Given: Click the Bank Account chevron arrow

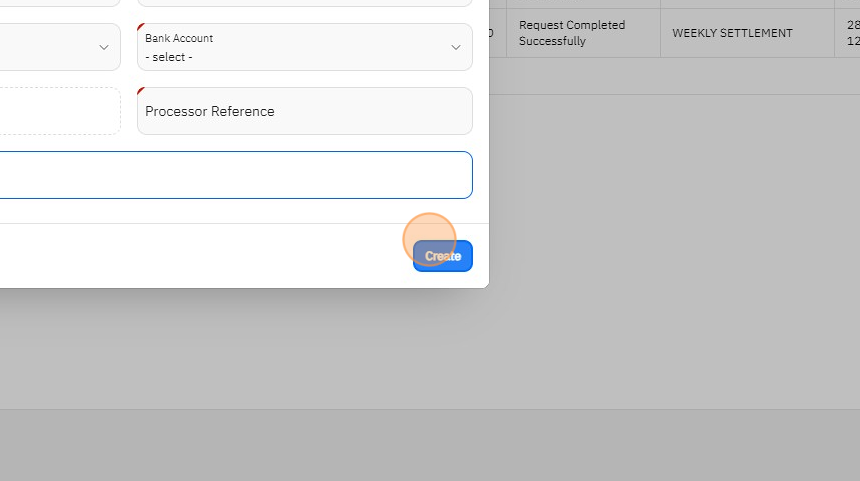Looking at the screenshot, I should coord(456,47).
